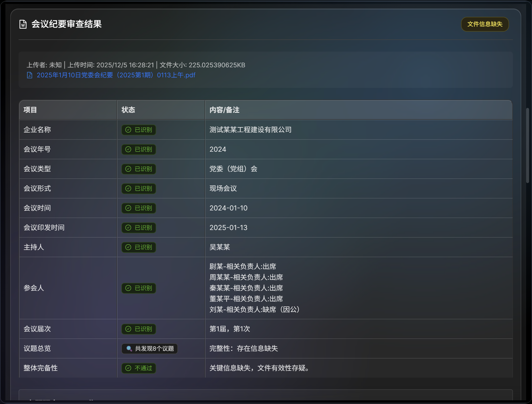Viewport: 532px width, 404px height.
Task: Click the check icon in 会议形式 row
Action: click(x=128, y=188)
